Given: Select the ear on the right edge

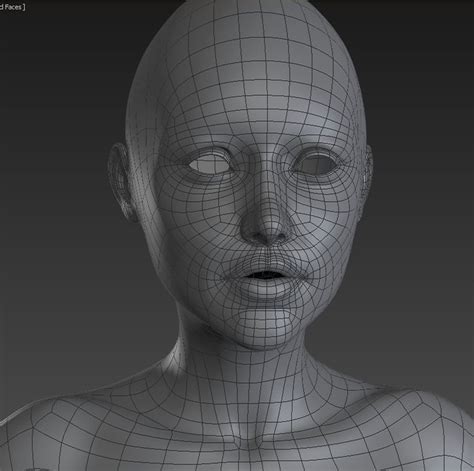Looking at the screenshot, I should pos(367,173).
